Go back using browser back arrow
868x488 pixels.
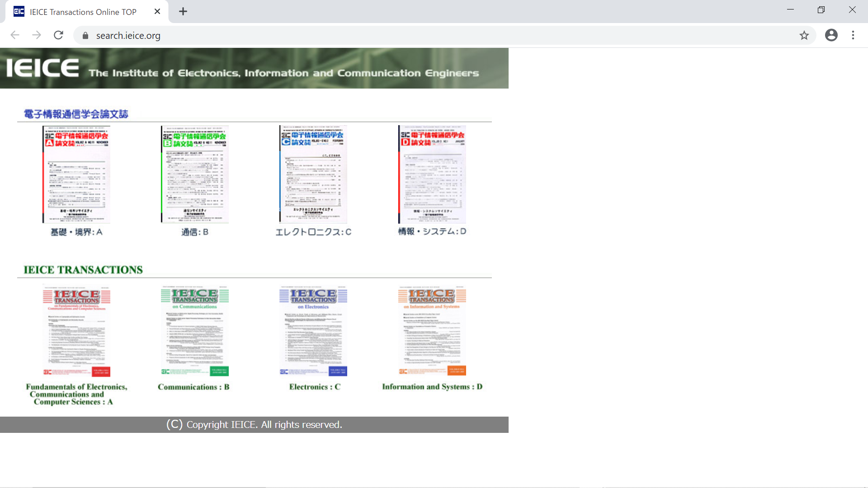[15, 35]
